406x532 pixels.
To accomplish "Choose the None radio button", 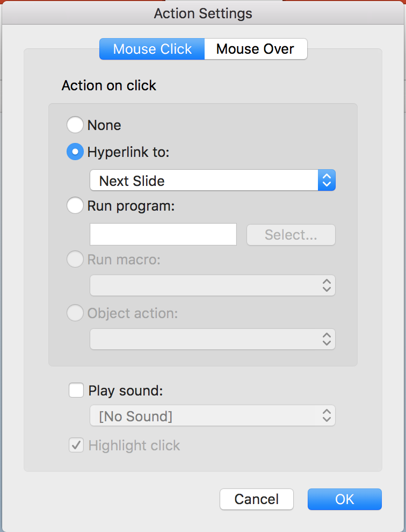I will pyautogui.click(x=75, y=125).
